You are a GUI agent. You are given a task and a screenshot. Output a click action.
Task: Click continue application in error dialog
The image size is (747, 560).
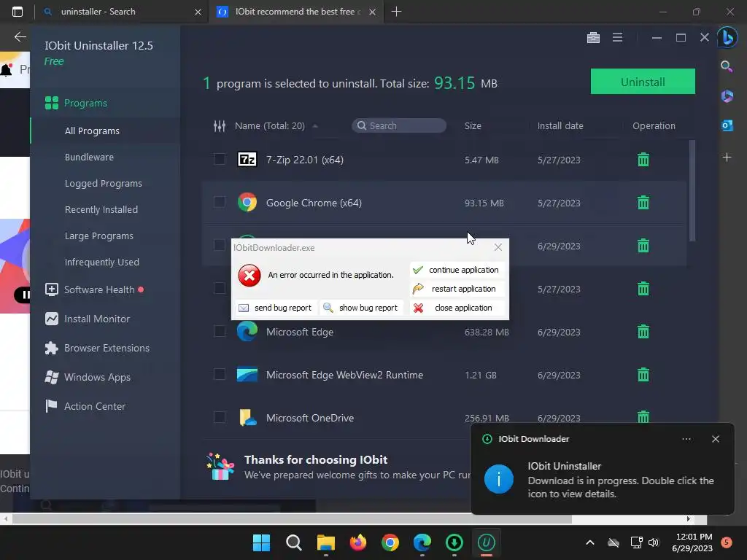pyautogui.click(x=457, y=270)
